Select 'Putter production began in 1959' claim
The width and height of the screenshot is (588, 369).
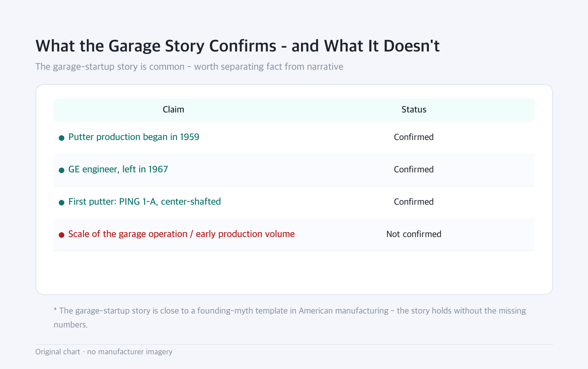coord(134,137)
